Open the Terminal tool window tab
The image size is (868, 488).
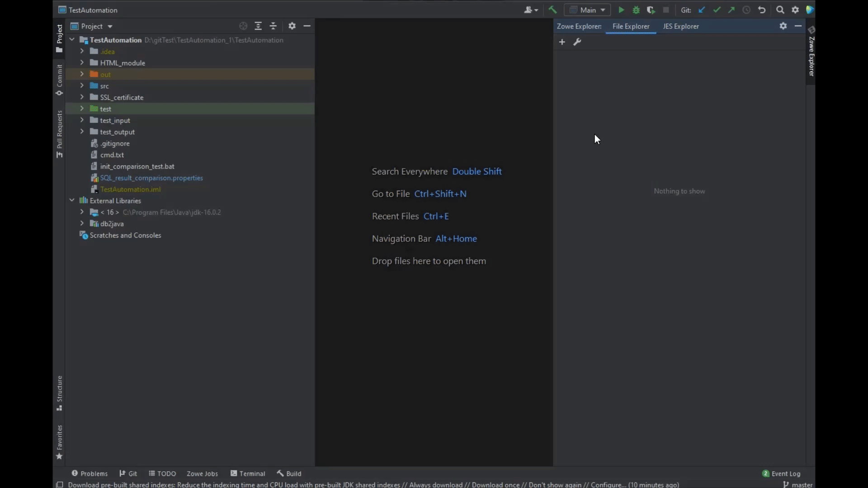(x=248, y=474)
